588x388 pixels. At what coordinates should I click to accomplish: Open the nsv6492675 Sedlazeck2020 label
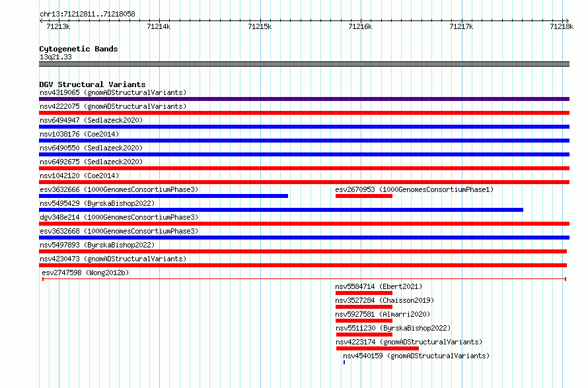(x=91, y=162)
